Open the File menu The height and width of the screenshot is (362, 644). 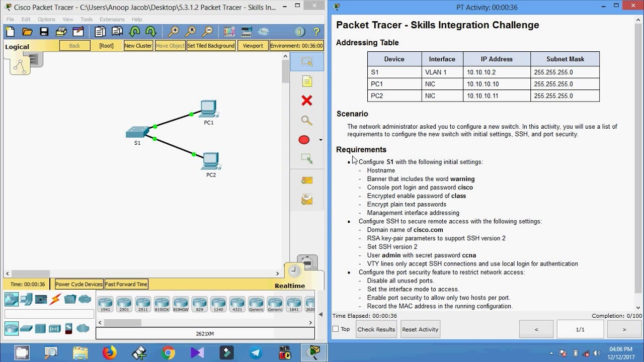[10, 19]
